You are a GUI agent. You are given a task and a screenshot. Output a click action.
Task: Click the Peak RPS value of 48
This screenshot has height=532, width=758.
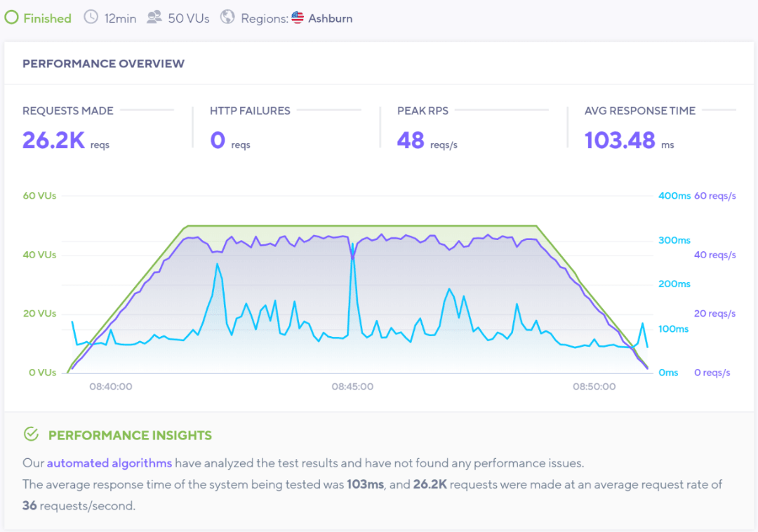pyautogui.click(x=411, y=140)
